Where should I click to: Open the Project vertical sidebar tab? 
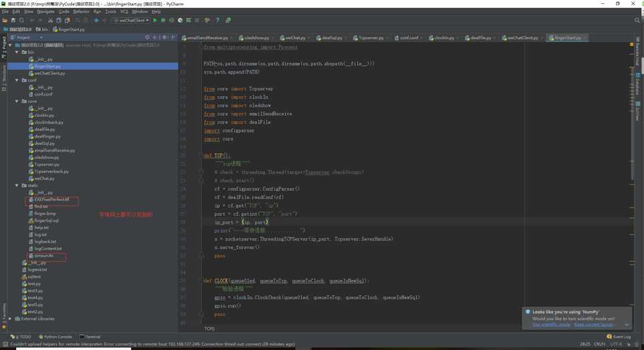click(4, 47)
